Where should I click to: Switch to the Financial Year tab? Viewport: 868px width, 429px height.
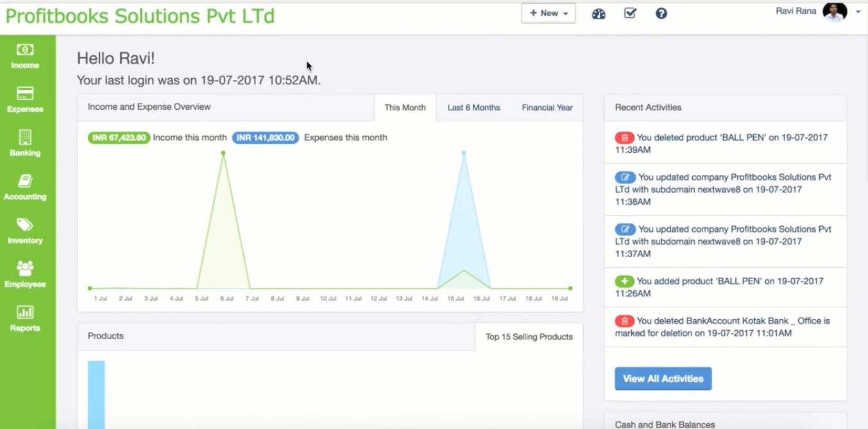(547, 108)
